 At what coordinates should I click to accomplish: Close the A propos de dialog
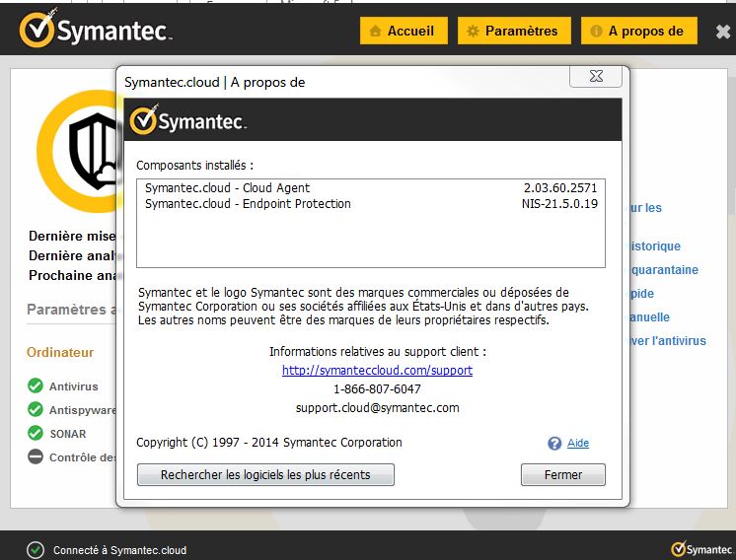[x=596, y=76]
